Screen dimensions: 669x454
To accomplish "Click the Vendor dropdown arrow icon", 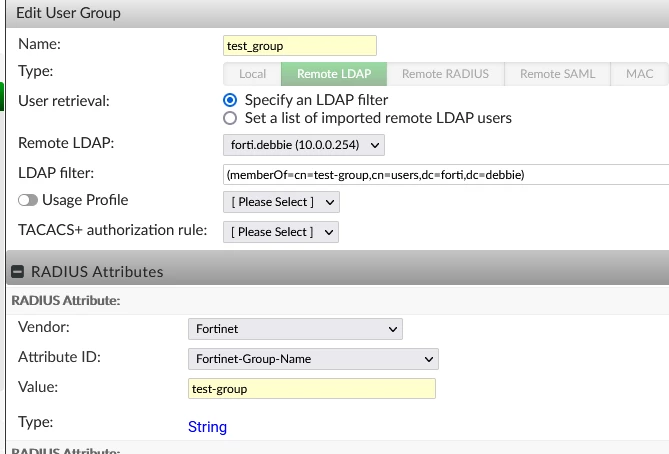I will point(393,329).
